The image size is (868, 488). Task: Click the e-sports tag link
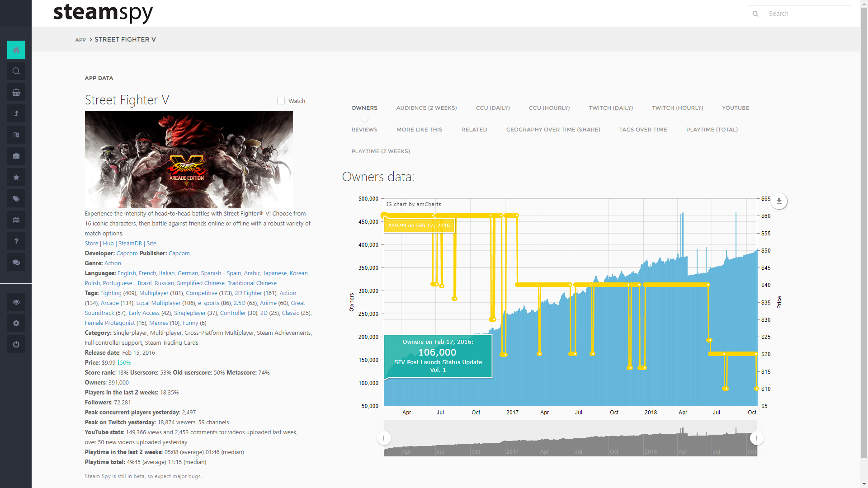208,303
